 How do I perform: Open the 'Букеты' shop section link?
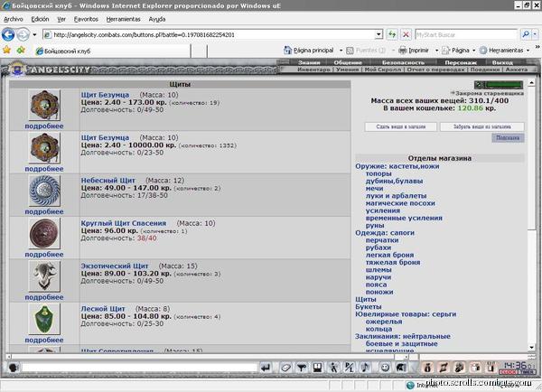coord(369,306)
